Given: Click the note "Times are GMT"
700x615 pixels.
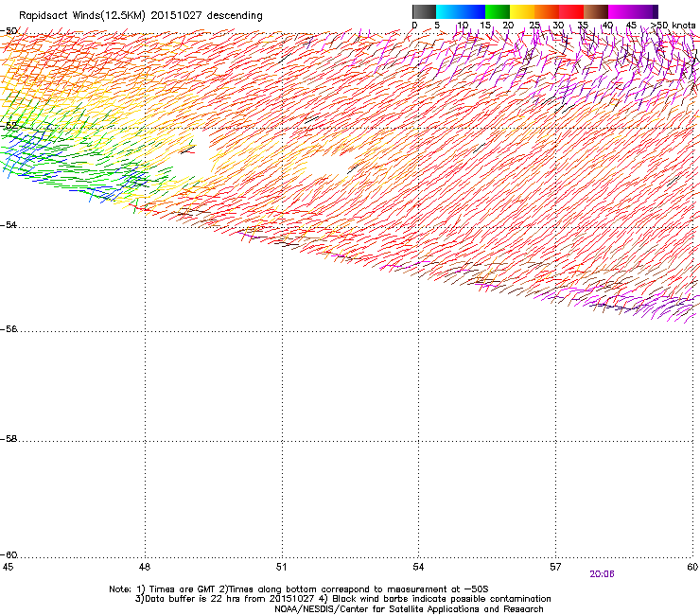Looking at the screenshot, I should pos(183,589).
